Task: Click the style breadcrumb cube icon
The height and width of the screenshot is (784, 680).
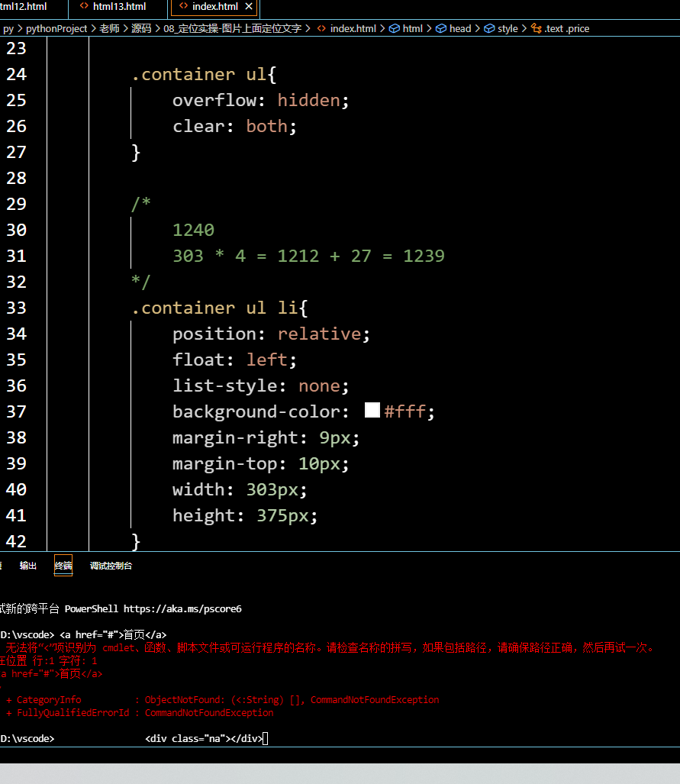Action: click(489, 28)
